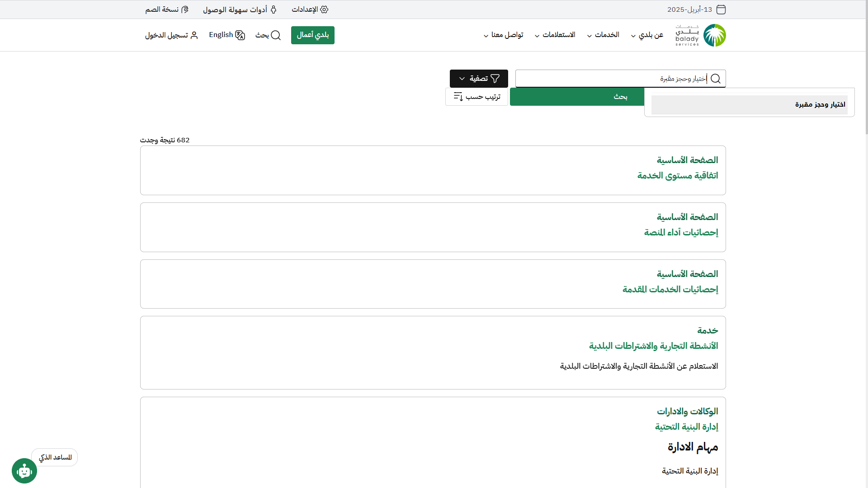Viewport: 868px width, 488px height.
Task: Open the smart assistant robot chat icon
Action: click(x=24, y=471)
